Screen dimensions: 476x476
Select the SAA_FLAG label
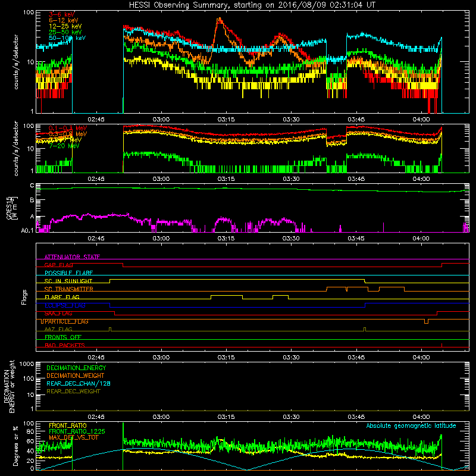click(58, 313)
